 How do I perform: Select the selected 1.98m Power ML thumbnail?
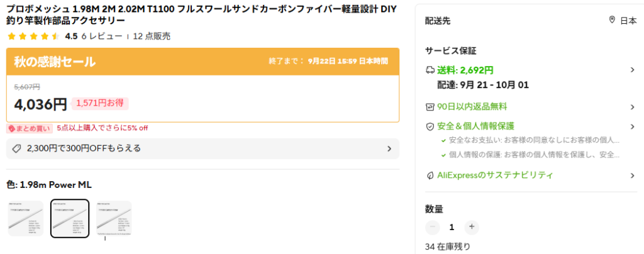tap(70, 218)
